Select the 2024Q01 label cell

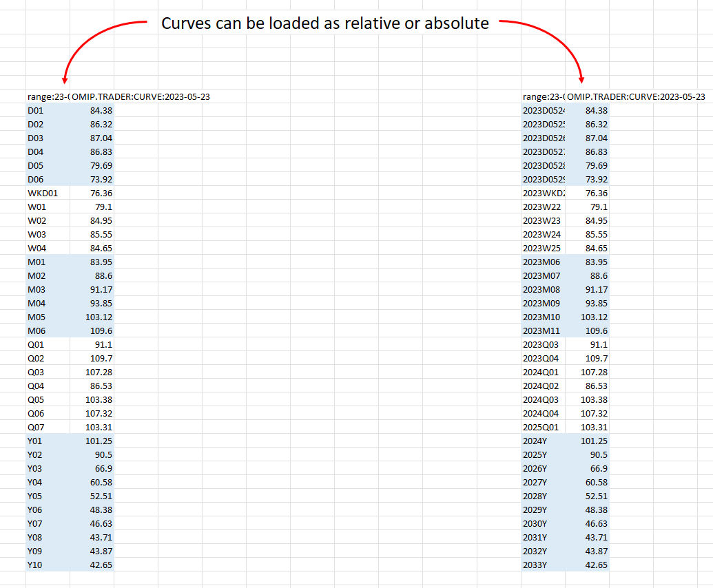(x=543, y=372)
